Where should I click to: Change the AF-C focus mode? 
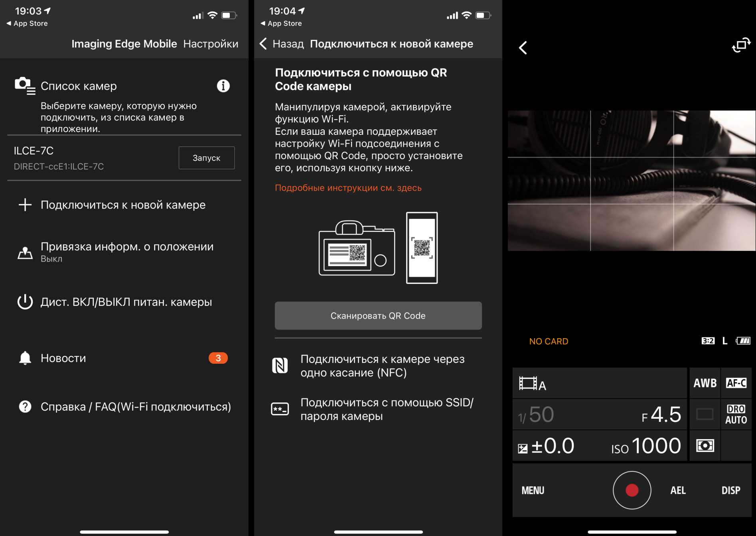pyautogui.click(x=736, y=383)
